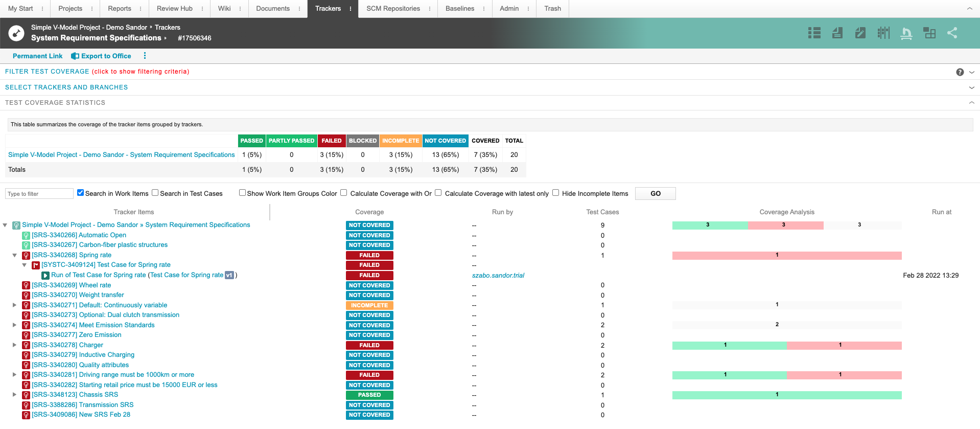Open document view icon
The image size is (980, 429).
tap(837, 33)
